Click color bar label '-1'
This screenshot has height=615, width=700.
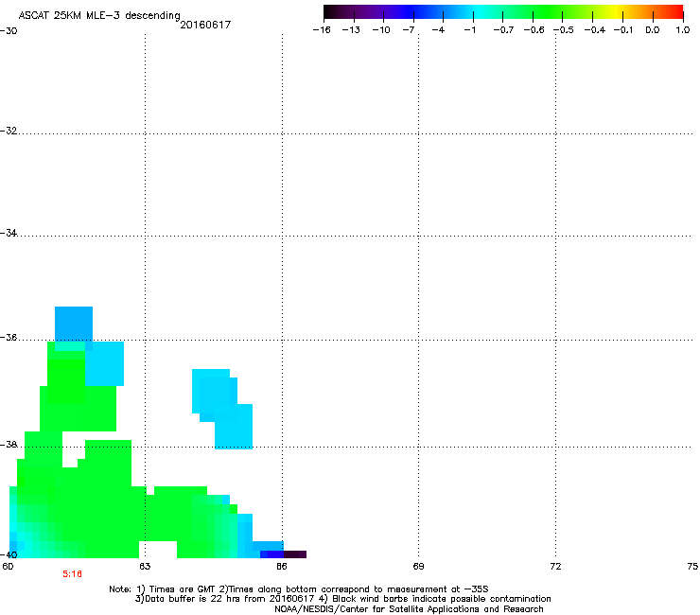(x=469, y=30)
